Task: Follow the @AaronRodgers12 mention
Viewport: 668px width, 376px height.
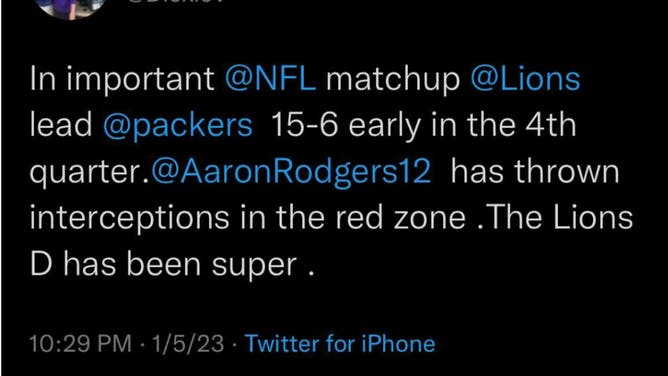Action: [291, 173]
